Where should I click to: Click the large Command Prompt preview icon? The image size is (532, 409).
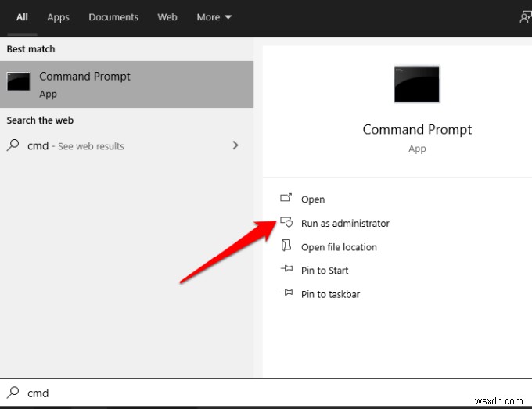pyautogui.click(x=417, y=84)
